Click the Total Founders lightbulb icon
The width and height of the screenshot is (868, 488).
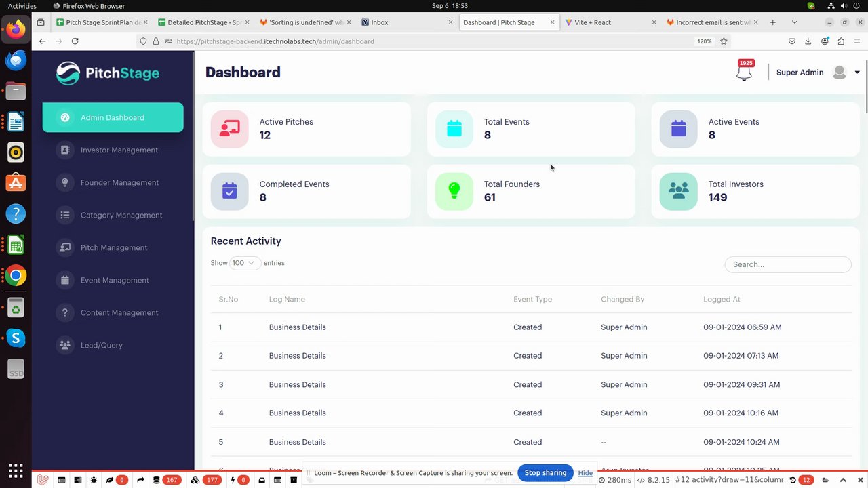pos(454,191)
